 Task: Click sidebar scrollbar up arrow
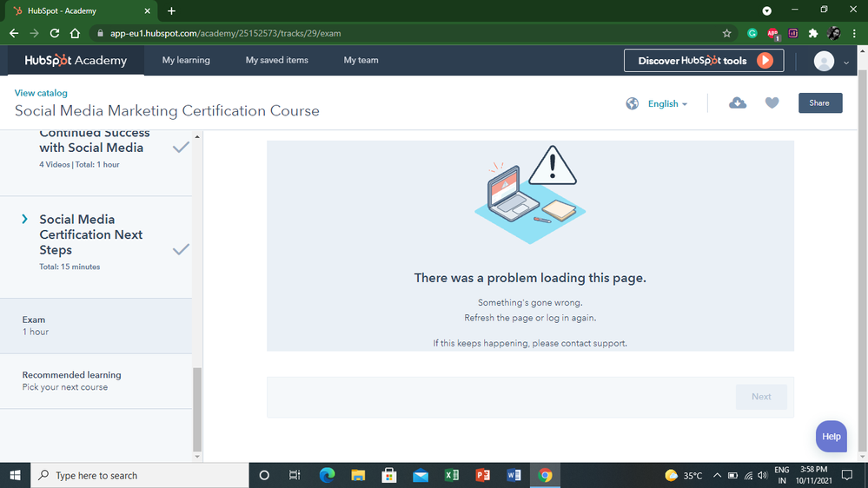click(197, 136)
